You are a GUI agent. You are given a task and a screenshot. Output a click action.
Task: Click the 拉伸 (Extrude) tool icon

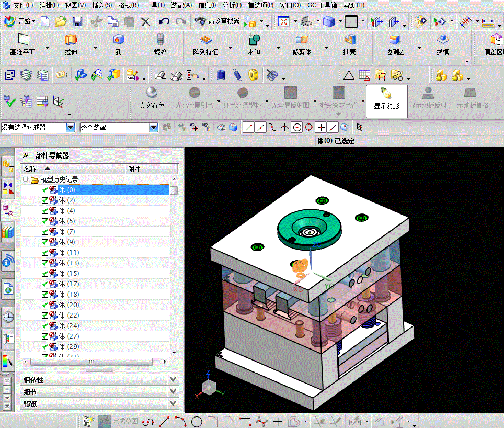point(71,40)
